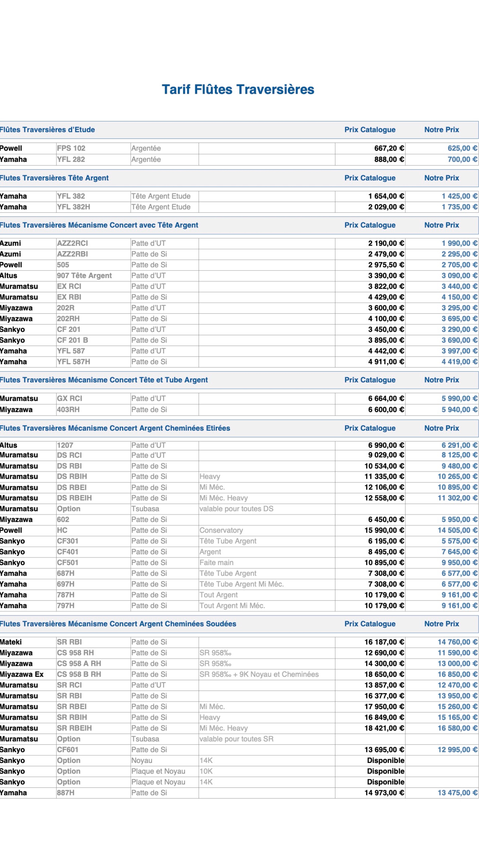Select the Yamaha YFL 282 price 700,00 €
Viewport: 479px width, 868px height.
tap(462, 159)
